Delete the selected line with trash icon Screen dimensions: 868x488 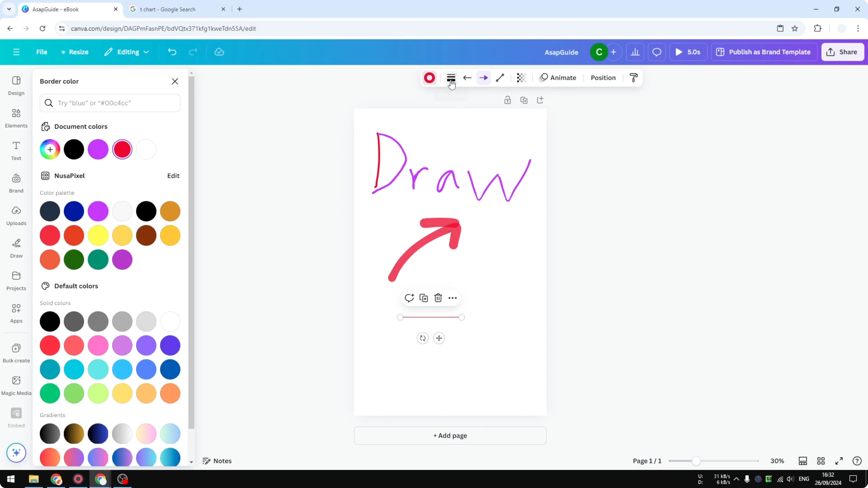(438, 298)
